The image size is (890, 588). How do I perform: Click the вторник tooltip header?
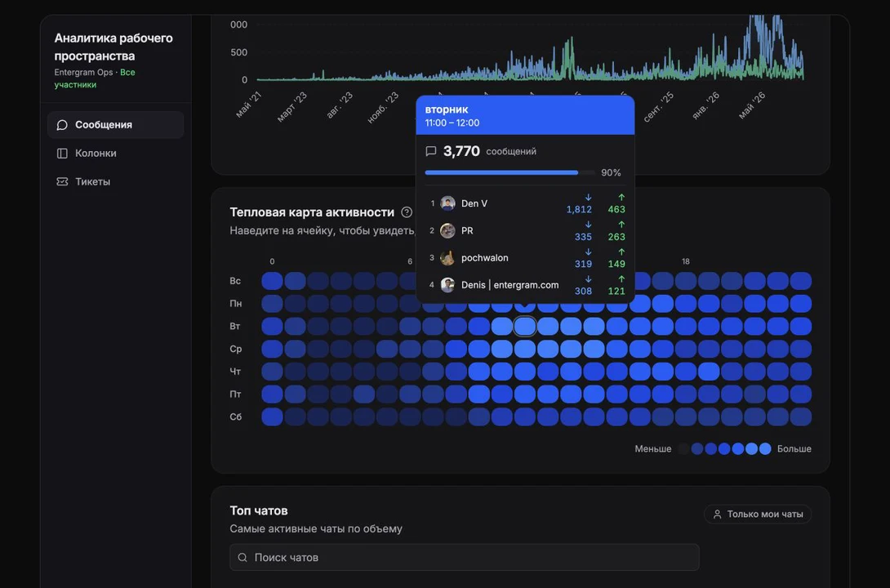pos(525,115)
